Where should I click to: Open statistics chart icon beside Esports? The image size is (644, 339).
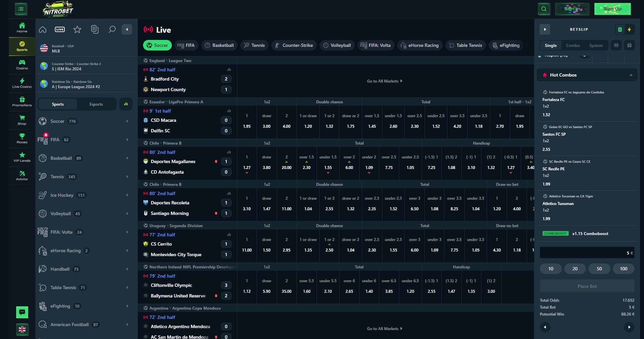126,104
